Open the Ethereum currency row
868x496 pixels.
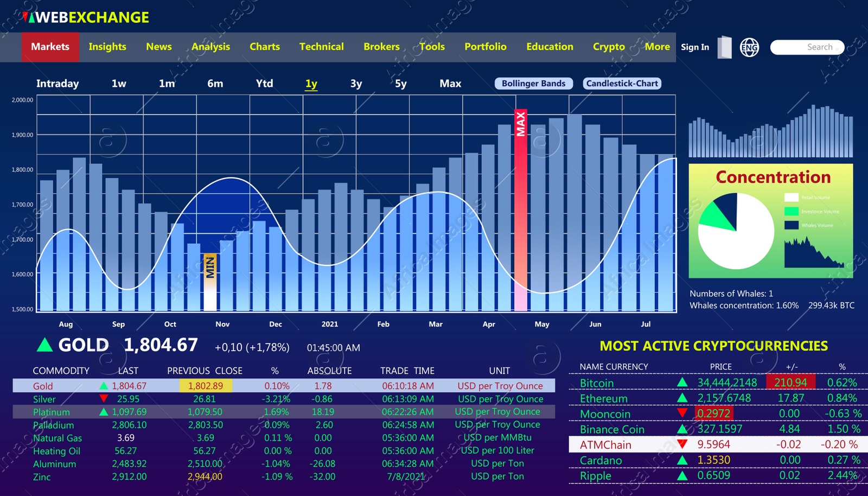[x=718, y=398]
